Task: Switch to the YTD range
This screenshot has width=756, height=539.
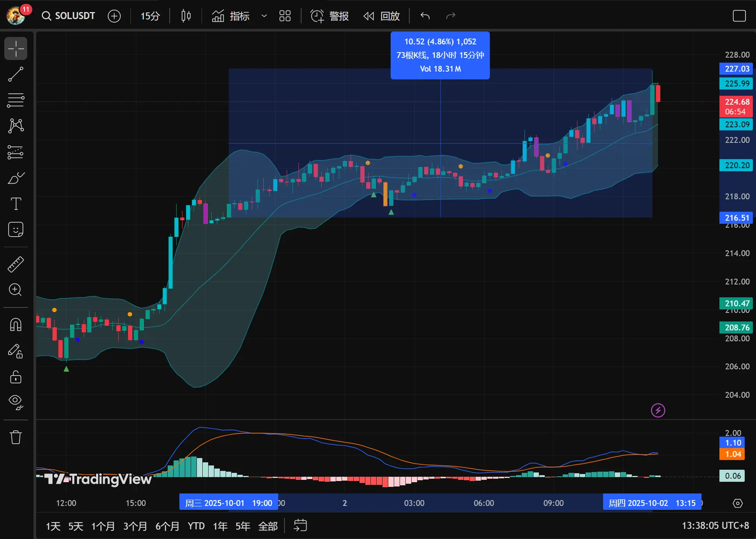Action: tap(196, 526)
